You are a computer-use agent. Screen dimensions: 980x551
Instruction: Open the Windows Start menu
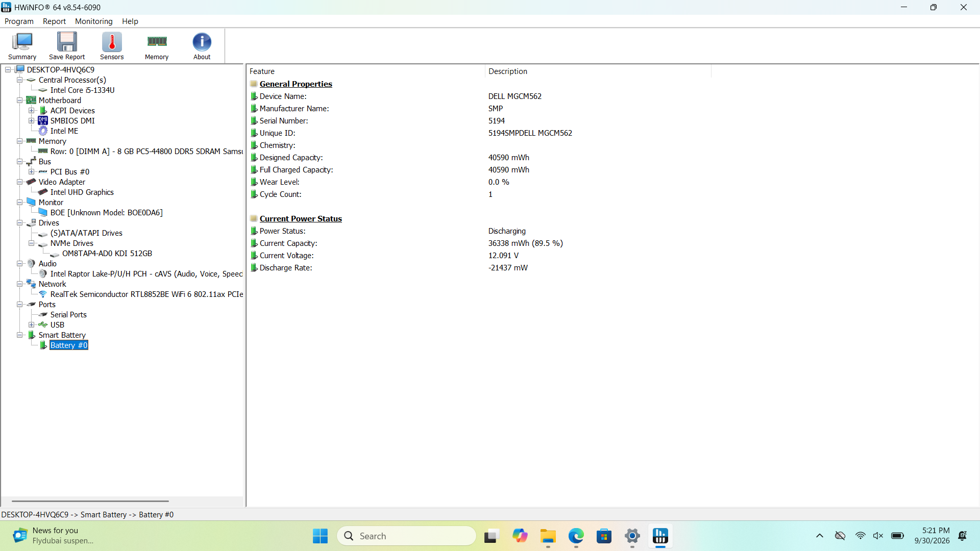(x=320, y=536)
